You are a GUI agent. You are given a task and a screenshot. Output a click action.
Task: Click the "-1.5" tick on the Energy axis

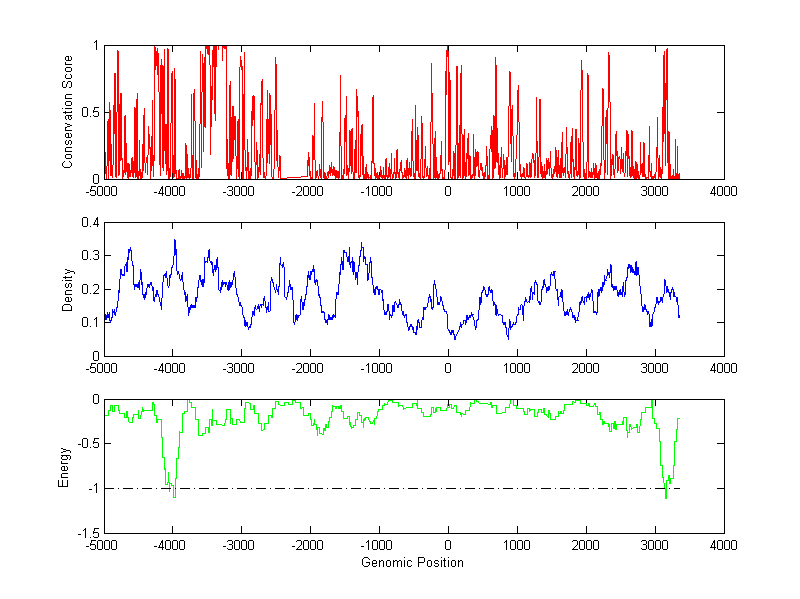pyautogui.click(x=87, y=533)
